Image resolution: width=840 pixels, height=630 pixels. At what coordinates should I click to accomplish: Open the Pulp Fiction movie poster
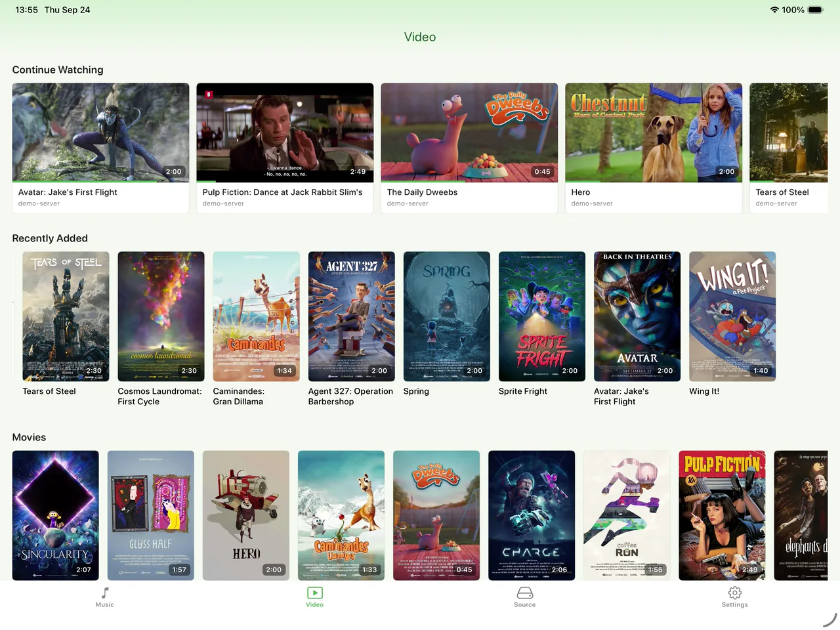(722, 515)
